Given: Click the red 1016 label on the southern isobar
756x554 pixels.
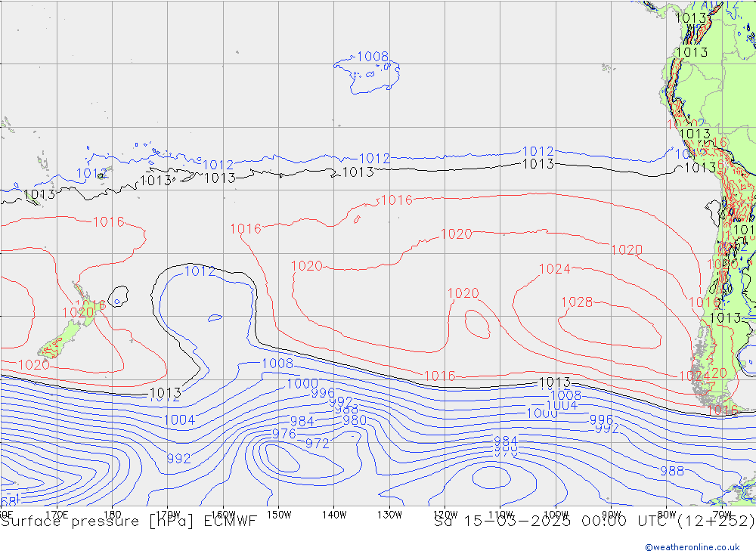Looking at the screenshot, I should pyautogui.click(x=439, y=376).
